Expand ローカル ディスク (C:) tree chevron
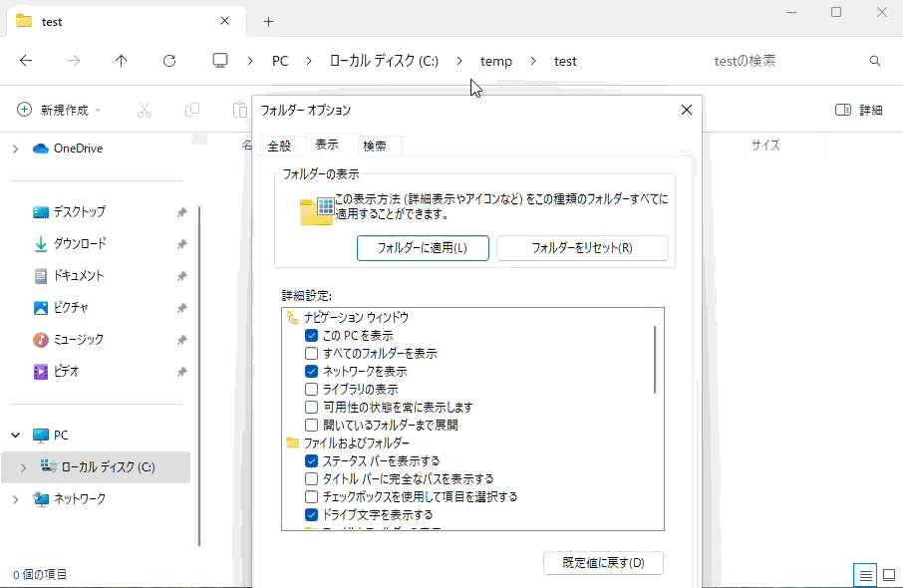Image resolution: width=903 pixels, height=588 pixels. click(23, 467)
